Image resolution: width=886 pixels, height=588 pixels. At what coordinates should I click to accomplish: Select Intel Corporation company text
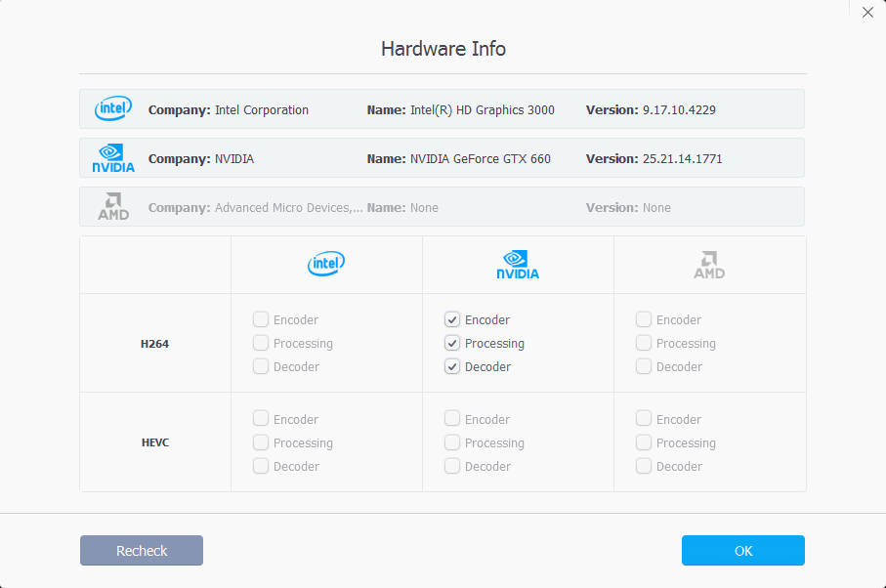262,110
